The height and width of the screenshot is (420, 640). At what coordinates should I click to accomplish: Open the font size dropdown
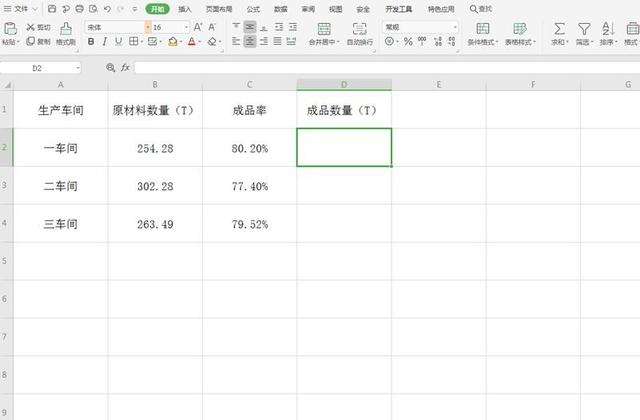pos(187,27)
